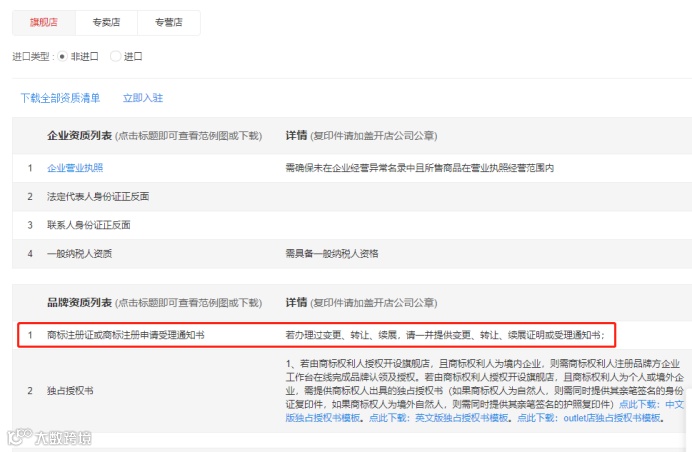Open the 立即入驻 link
692x452 pixels.
coord(143,98)
